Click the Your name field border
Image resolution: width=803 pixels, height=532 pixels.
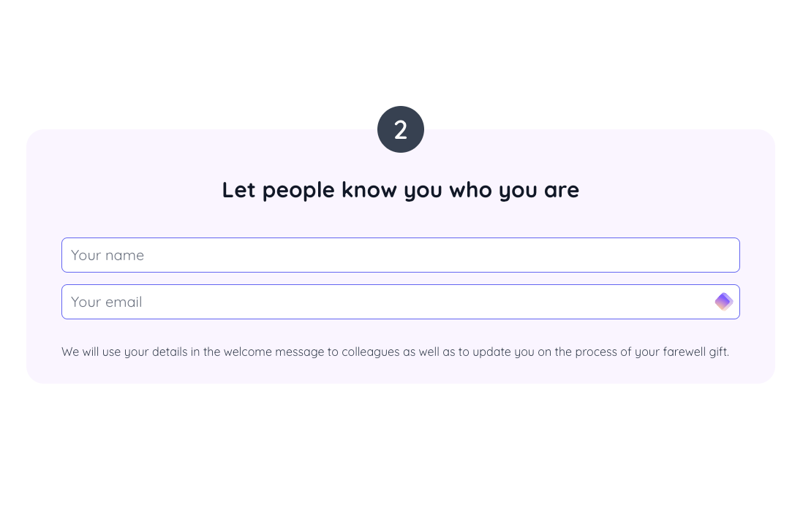coord(401,239)
